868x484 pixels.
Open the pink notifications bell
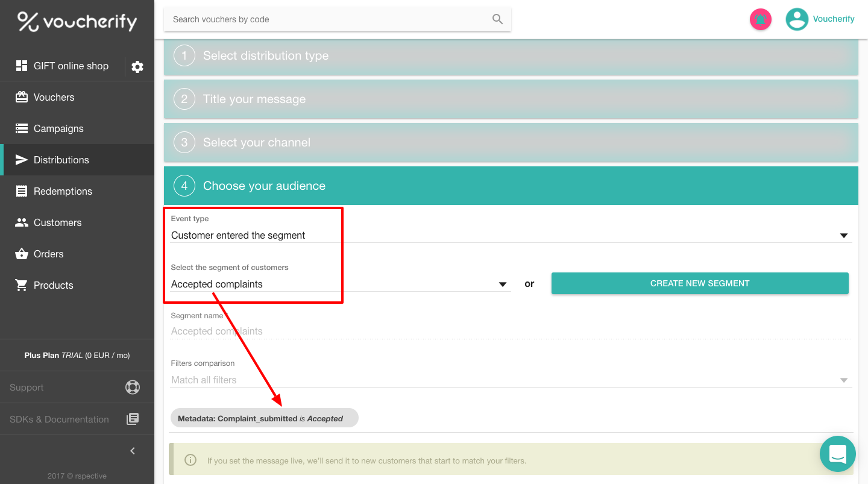tap(760, 19)
